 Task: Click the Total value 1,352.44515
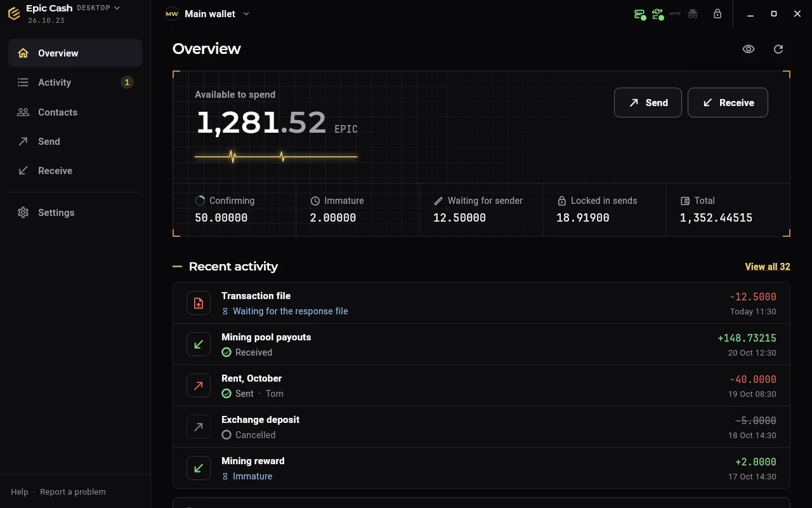[x=716, y=218]
